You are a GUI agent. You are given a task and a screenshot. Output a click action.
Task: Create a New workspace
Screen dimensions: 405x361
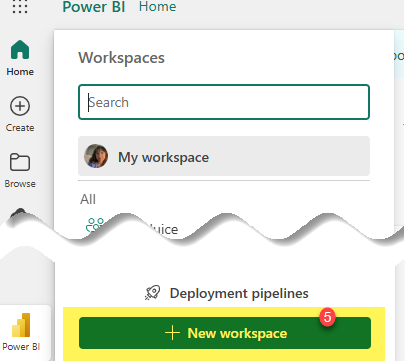click(225, 333)
